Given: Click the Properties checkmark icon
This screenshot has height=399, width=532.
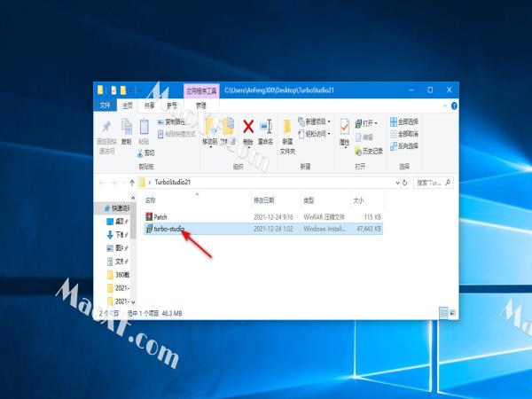Looking at the screenshot, I should 344,128.
